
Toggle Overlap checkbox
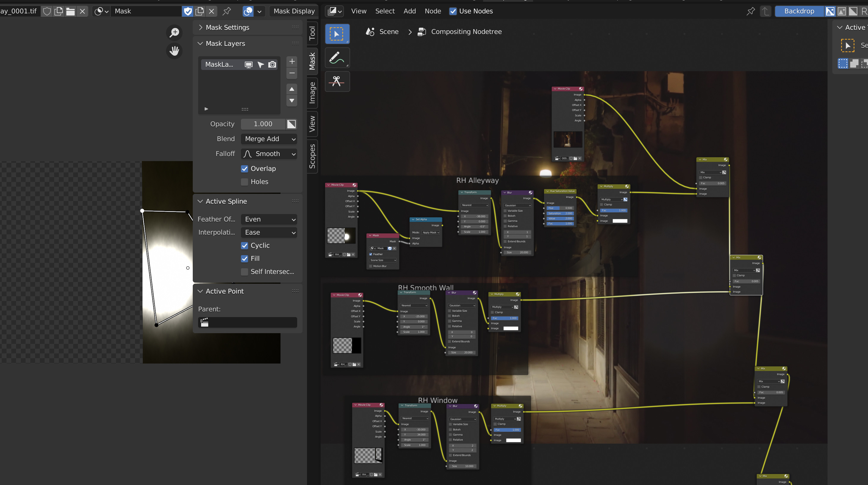click(x=245, y=169)
